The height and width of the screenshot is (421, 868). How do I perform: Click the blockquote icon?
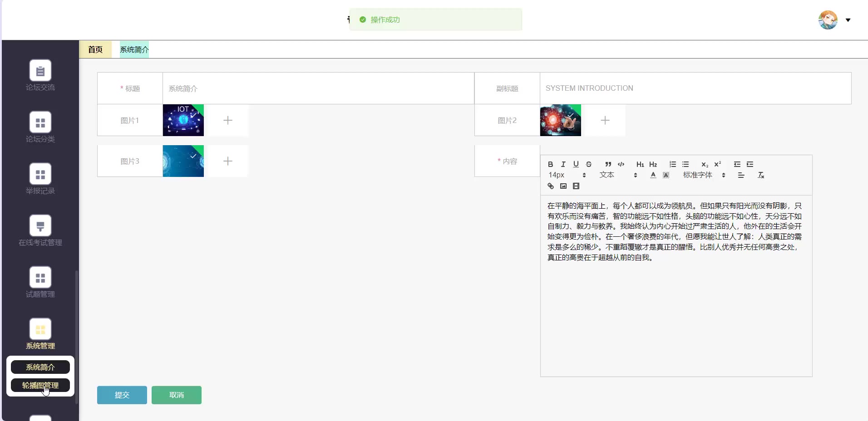click(x=608, y=164)
